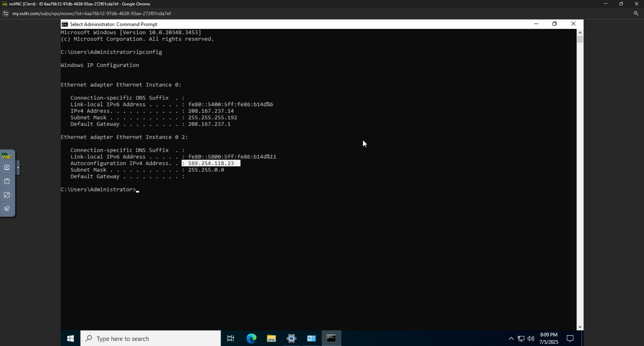Screen dimensions: 644x346
Task: Minimize the Command Prompt window
Action: tap(536, 24)
